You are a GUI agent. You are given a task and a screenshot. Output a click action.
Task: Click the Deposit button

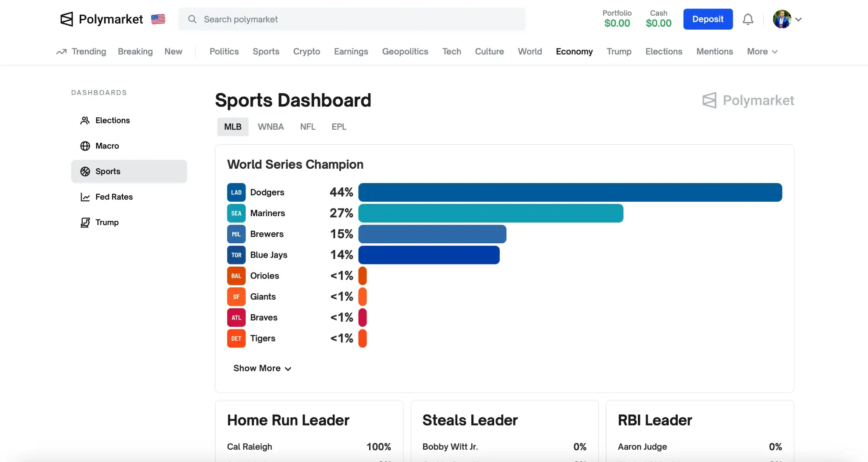708,19
